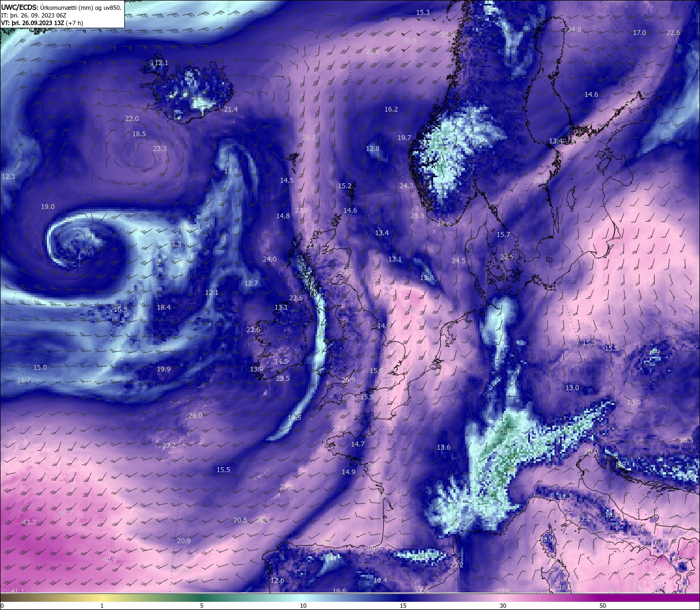Click the 19.0 value on the map
700x610 pixels.
48,207
